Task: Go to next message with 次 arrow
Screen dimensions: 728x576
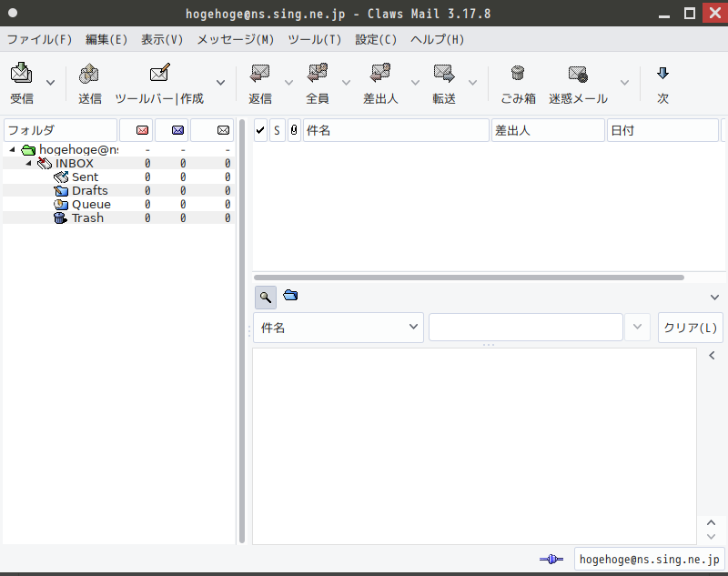Action: [x=662, y=74]
